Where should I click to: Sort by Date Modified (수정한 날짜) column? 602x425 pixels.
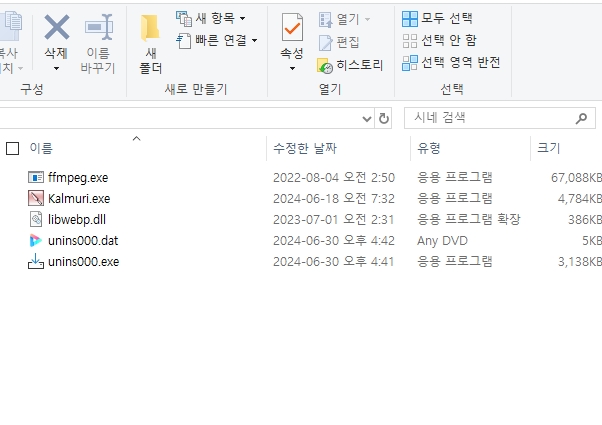(304, 148)
